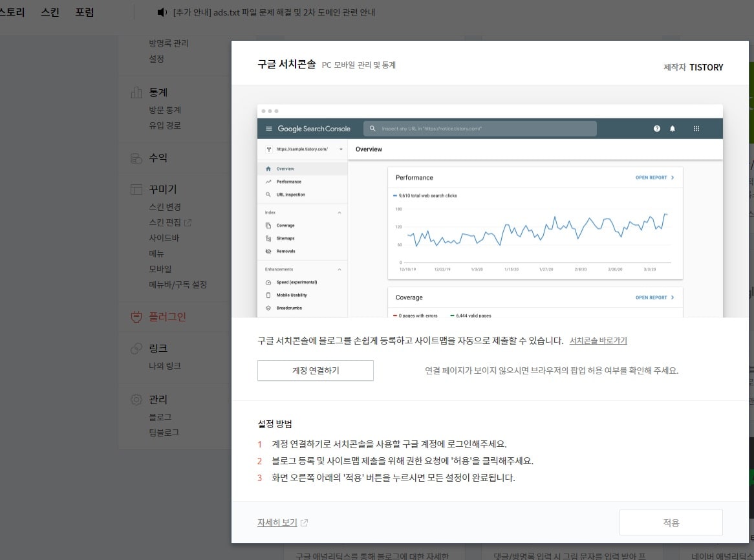
Task: Select the Performance line-chart icon
Action: click(x=268, y=182)
